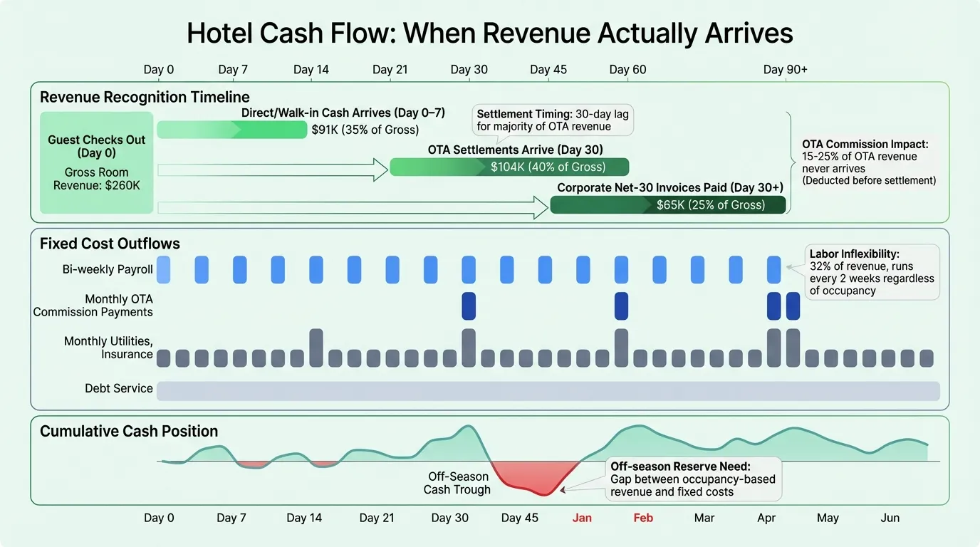Click the Settlement Timing callout box
Image resolution: width=980 pixels, height=547 pixels.
(x=552, y=120)
